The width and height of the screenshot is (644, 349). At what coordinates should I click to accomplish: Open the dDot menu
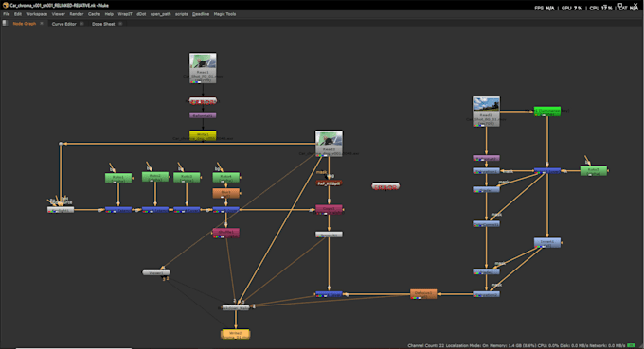pos(141,14)
